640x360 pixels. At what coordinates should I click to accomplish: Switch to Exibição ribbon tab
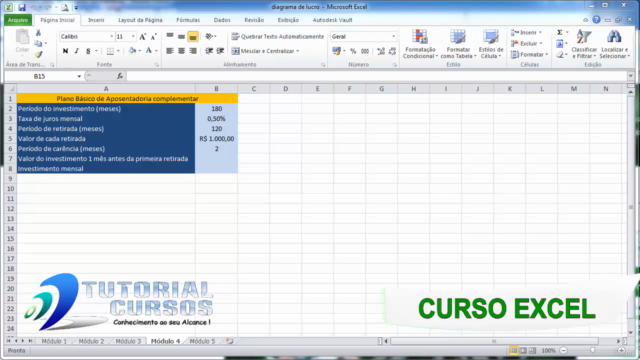(x=288, y=20)
